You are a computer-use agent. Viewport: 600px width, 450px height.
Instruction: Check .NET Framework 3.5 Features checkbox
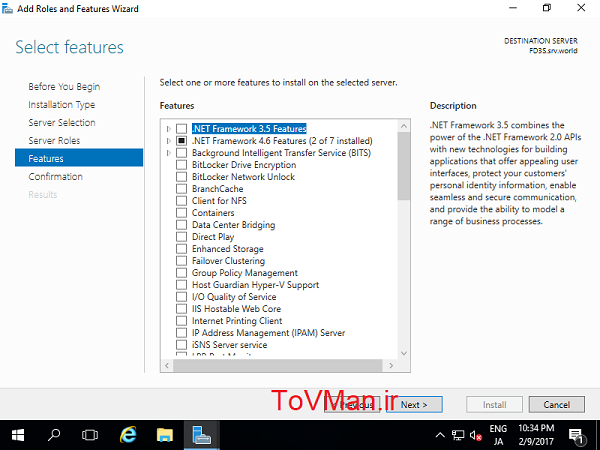(181, 129)
